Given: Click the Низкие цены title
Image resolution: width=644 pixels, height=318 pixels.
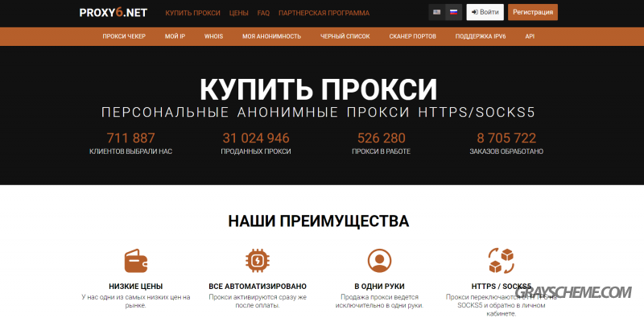Looking at the screenshot, I should (x=136, y=287).
